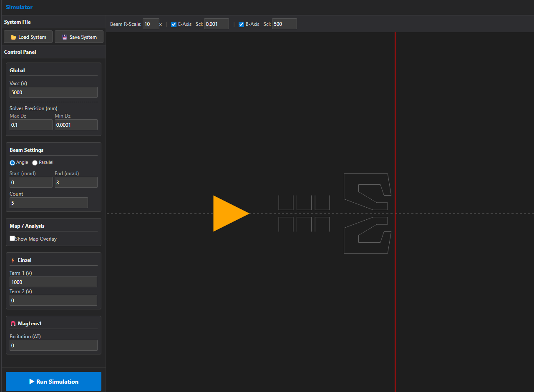Load a system file
Image resolution: width=534 pixels, height=392 pixels.
click(x=28, y=37)
